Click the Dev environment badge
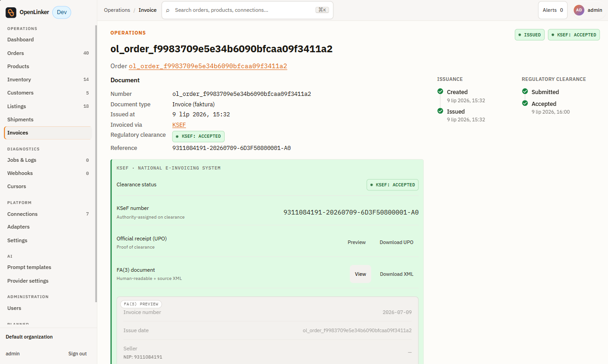 (x=62, y=12)
